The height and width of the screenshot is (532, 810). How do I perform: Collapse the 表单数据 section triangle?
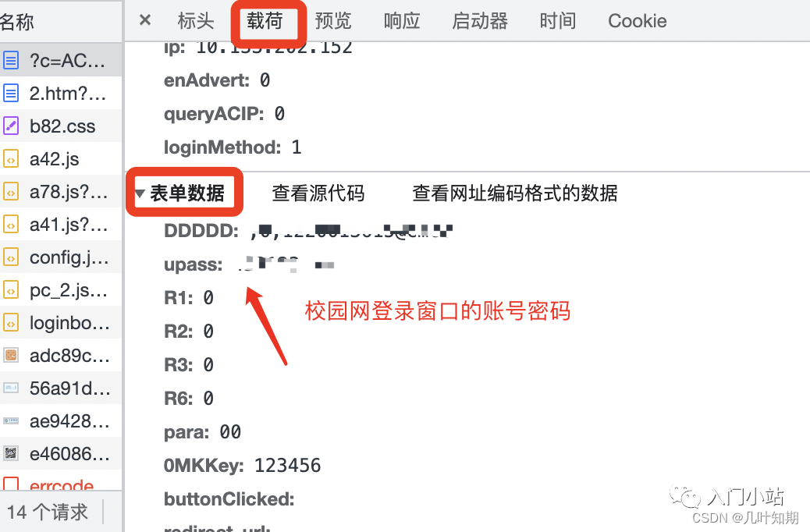(x=140, y=193)
